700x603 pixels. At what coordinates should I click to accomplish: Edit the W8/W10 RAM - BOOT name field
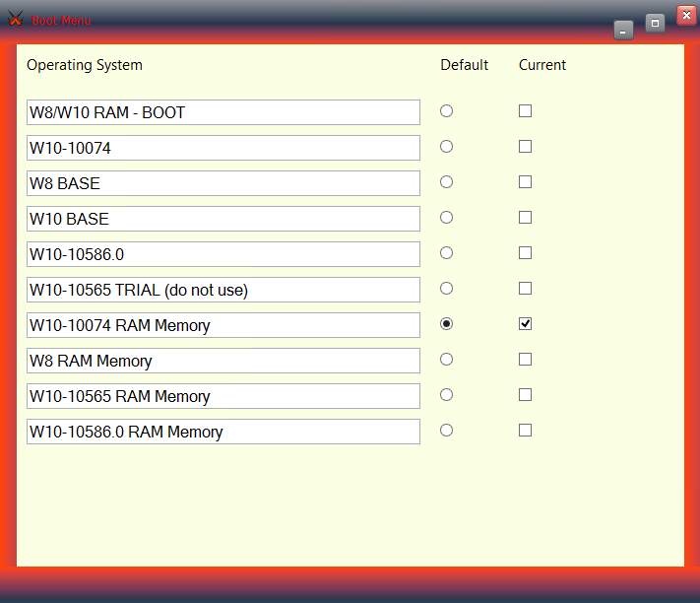[x=223, y=112]
